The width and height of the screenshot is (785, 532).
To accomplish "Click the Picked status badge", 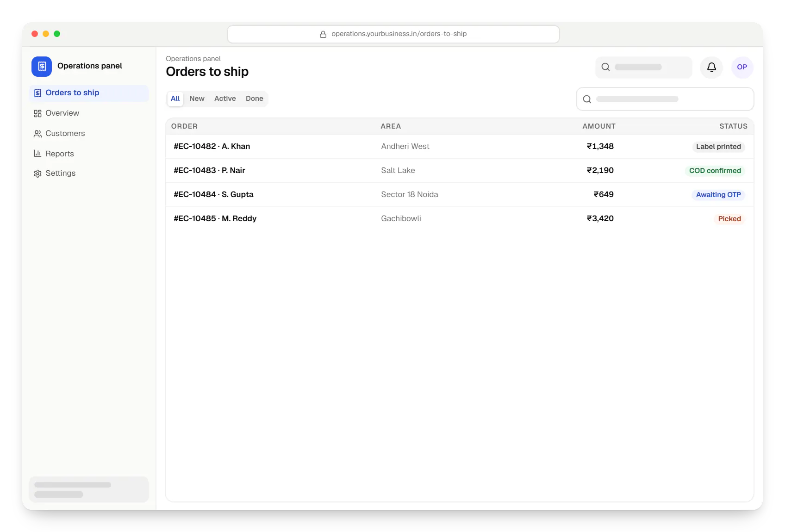I will pos(729,219).
